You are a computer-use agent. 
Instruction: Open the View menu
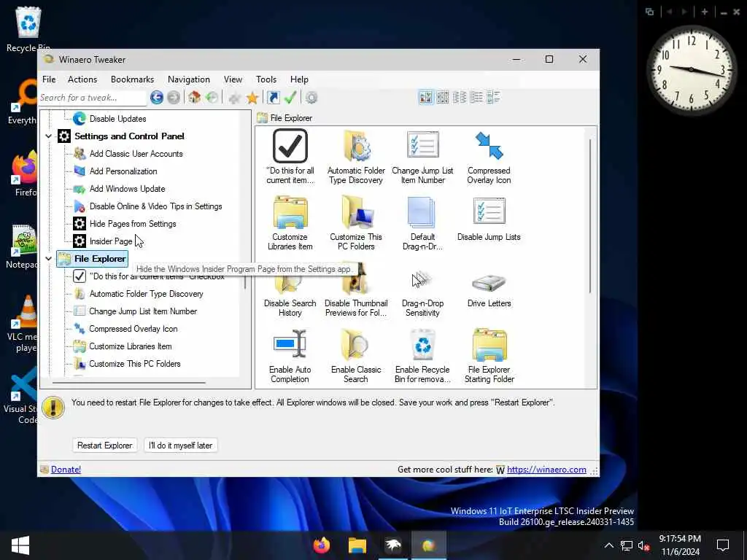click(x=233, y=79)
